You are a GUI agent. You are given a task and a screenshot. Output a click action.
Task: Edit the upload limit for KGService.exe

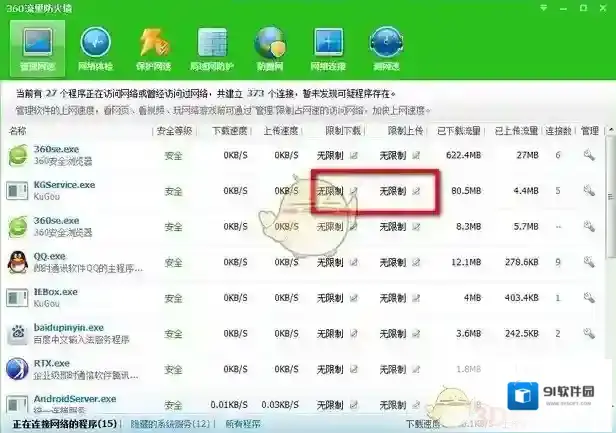click(x=417, y=191)
